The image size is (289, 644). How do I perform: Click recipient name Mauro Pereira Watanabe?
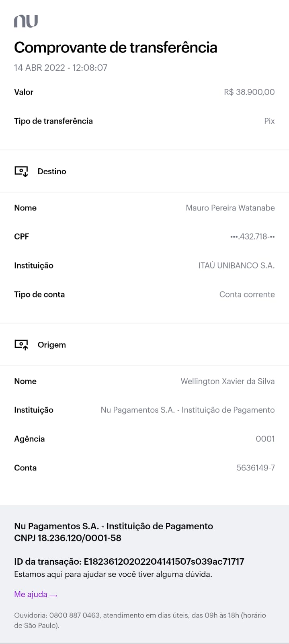(230, 208)
